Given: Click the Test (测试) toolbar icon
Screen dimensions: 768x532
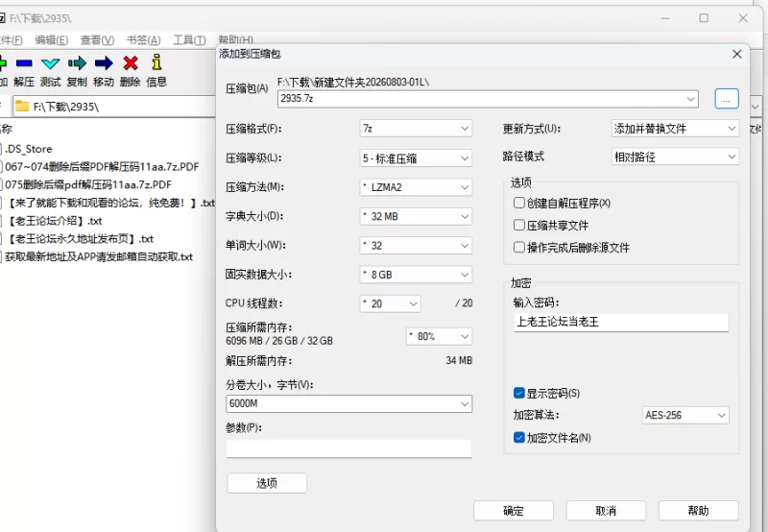Looking at the screenshot, I should (51, 63).
